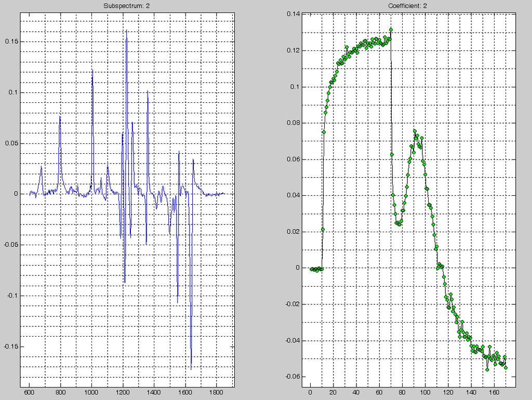Select the 140 x-axis label in Coefficient plot
Viewport: 532px width, 400px height.
(x=471, y=392)
